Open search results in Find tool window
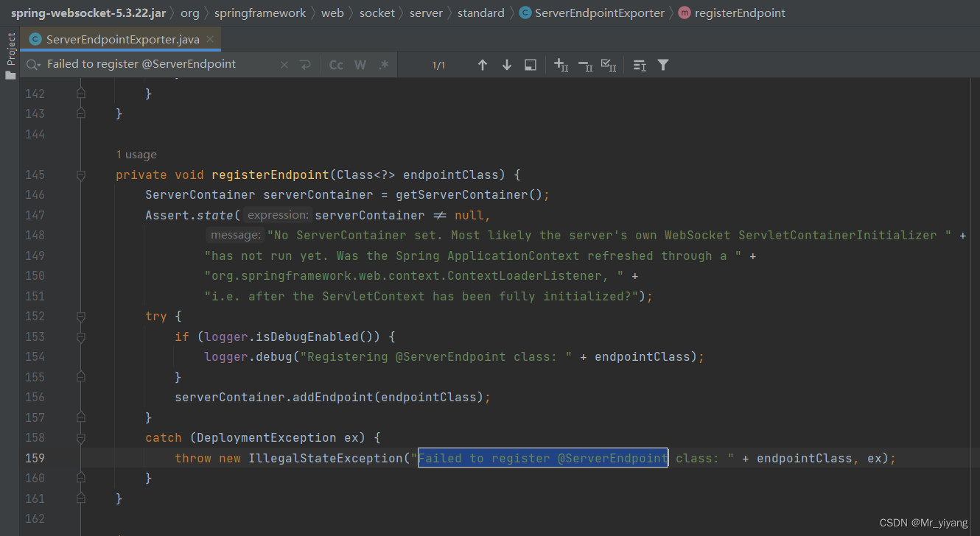 (530, 65)
